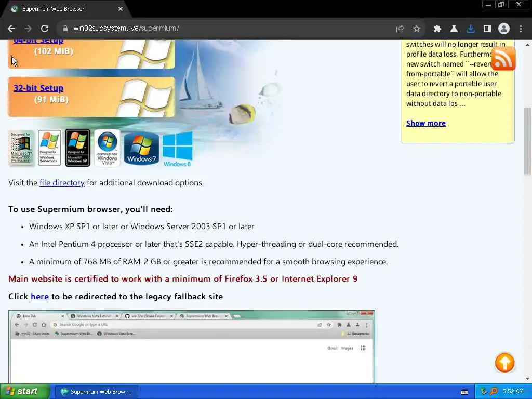Open the downloads toolbar icon
Viewport: 532px width, 399px height.
click(470, 29)
